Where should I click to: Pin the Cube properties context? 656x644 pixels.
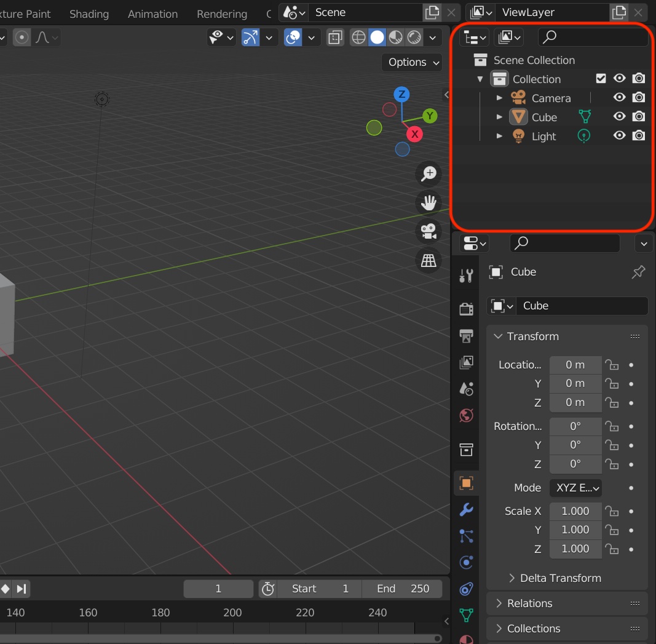[x=638, y=272]
